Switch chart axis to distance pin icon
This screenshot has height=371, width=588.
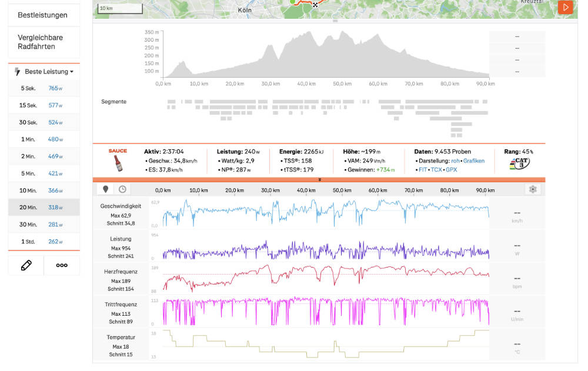coord(105,189)
